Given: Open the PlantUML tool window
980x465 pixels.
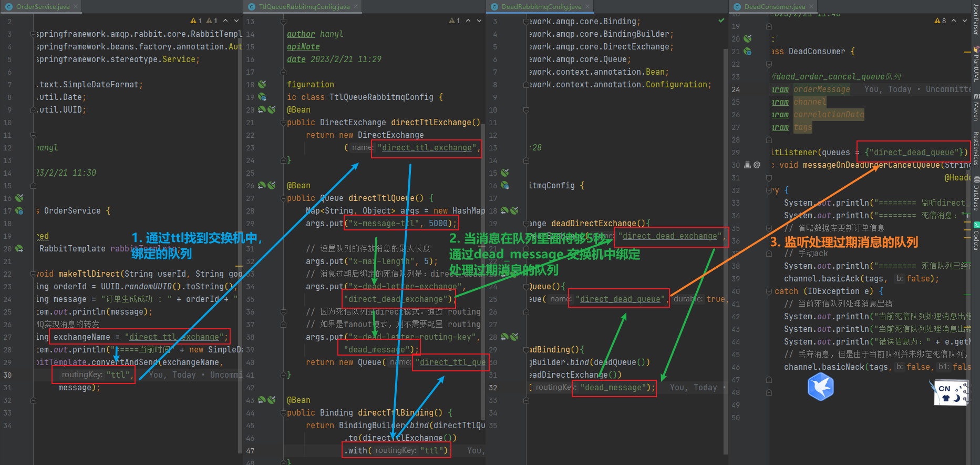Looking at the screenshot, I should [x=976, y=64].
